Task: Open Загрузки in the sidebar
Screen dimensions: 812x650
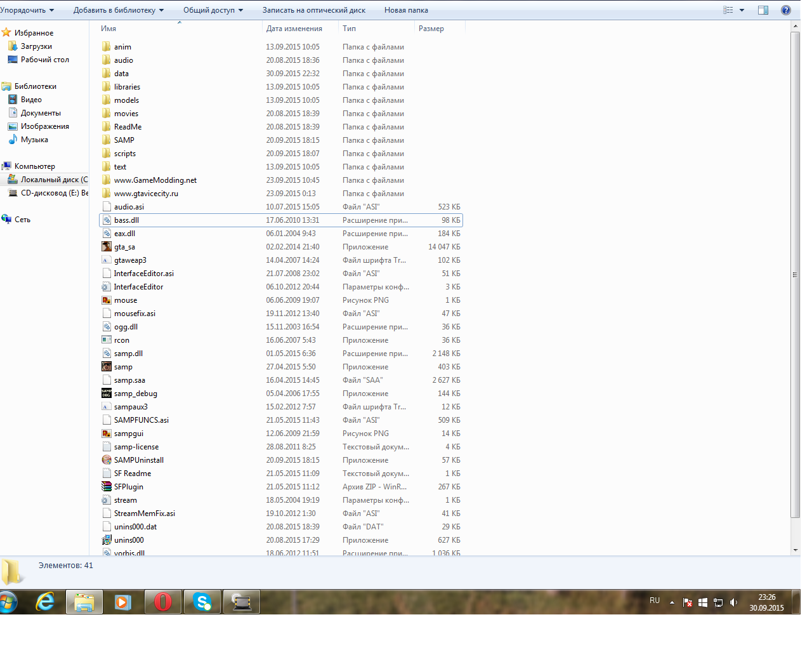Action: coord(36,46)
